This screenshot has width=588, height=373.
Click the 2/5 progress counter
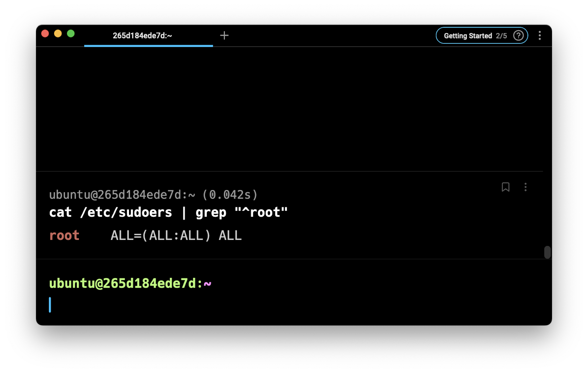(501, 36)
